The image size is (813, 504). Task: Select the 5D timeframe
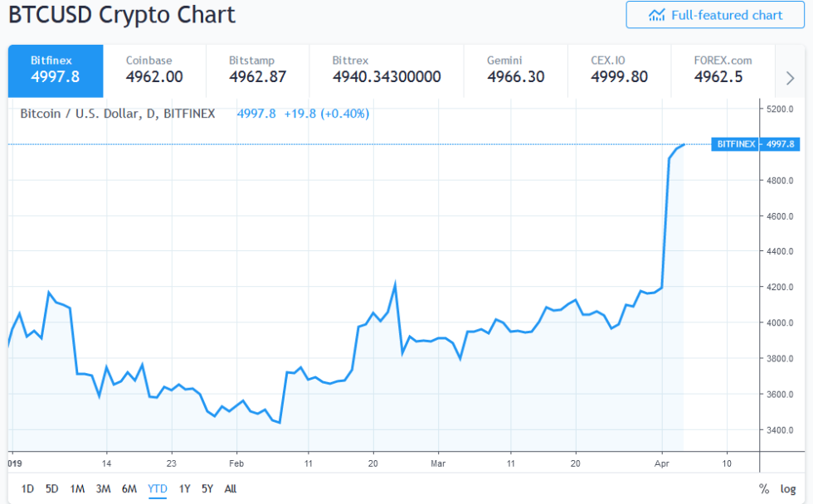pyautogui.click(x=51, y=489)
